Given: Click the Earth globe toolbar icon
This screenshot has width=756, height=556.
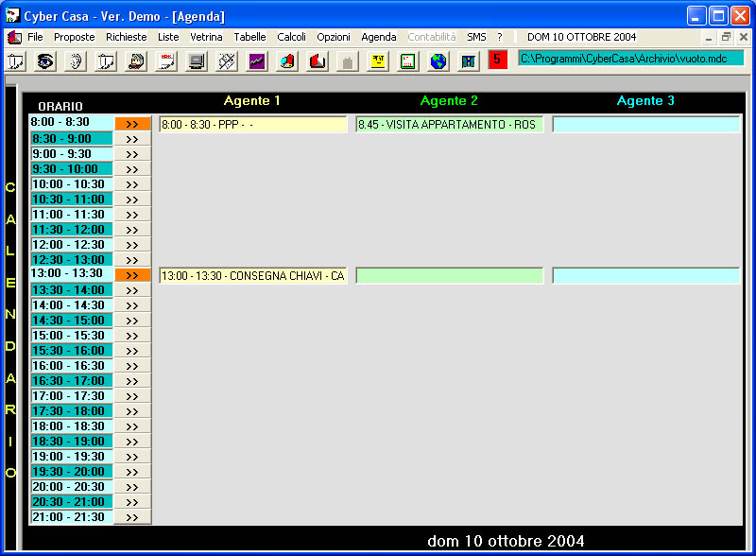Looking at the screenshot, I should click(x=438, y=61).
